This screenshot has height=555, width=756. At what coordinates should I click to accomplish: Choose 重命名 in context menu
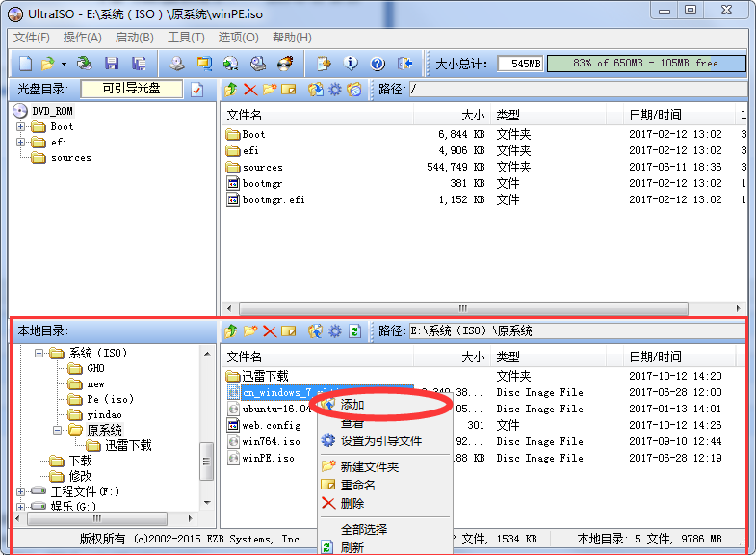click(385, 485)
